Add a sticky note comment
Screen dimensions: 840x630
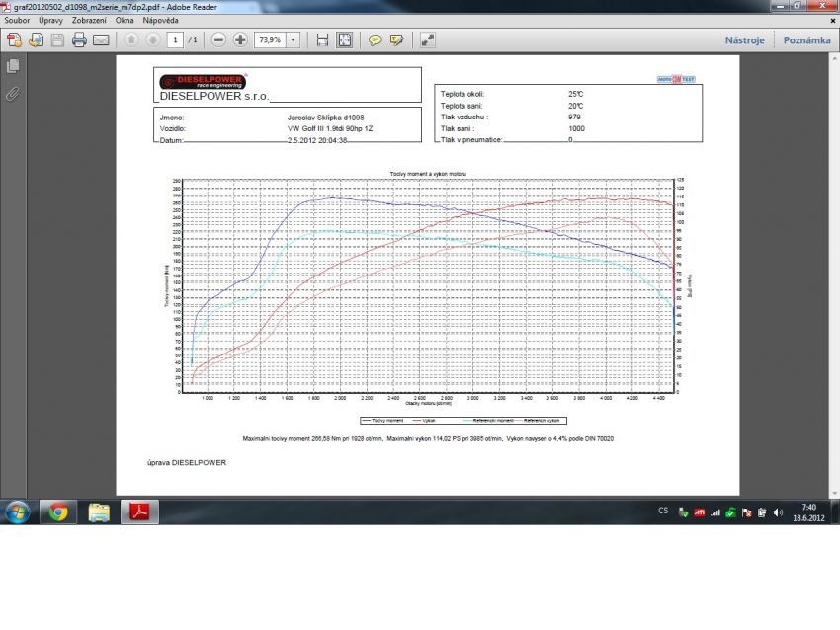pos(375,39)
